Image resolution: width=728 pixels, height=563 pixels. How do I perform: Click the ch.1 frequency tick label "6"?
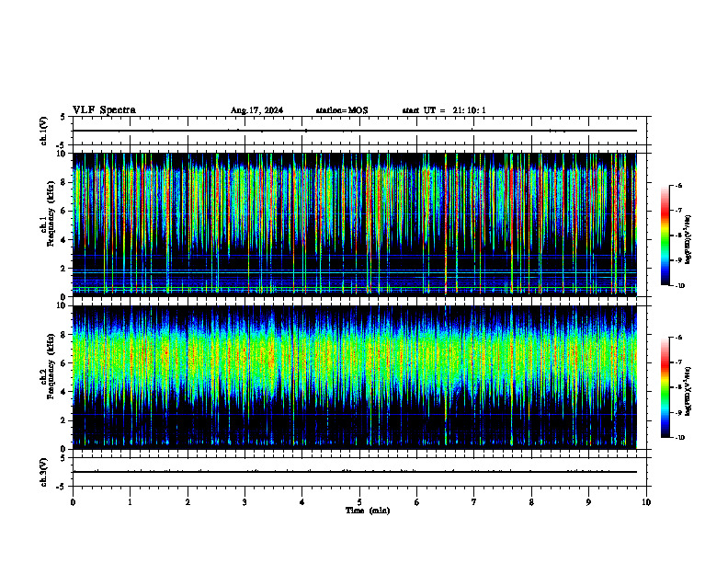pos(64,212)
